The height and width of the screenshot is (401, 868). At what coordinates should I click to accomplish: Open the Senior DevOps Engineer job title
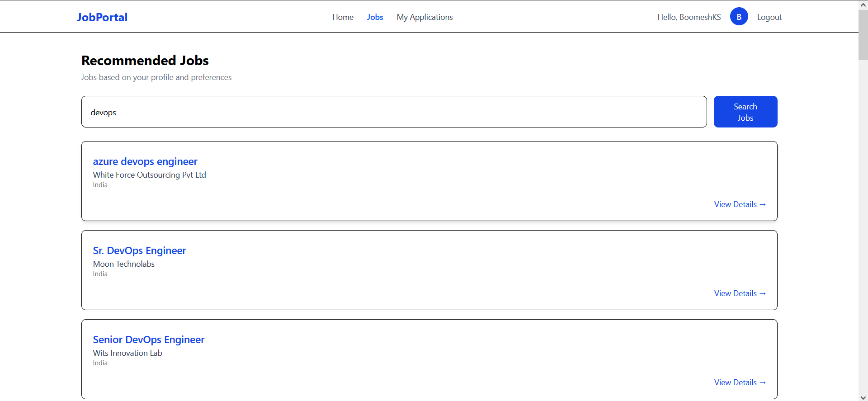(149, 340)
